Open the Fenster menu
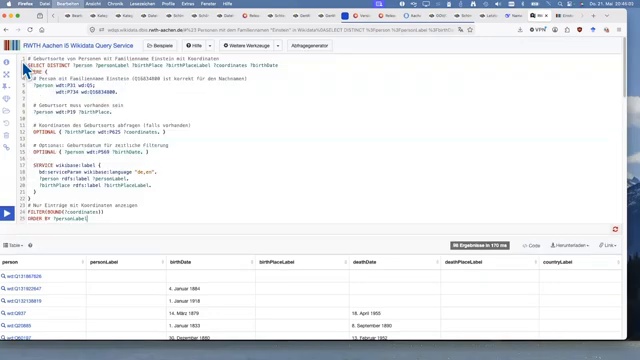The image size is (640, 360). point(208,4)
